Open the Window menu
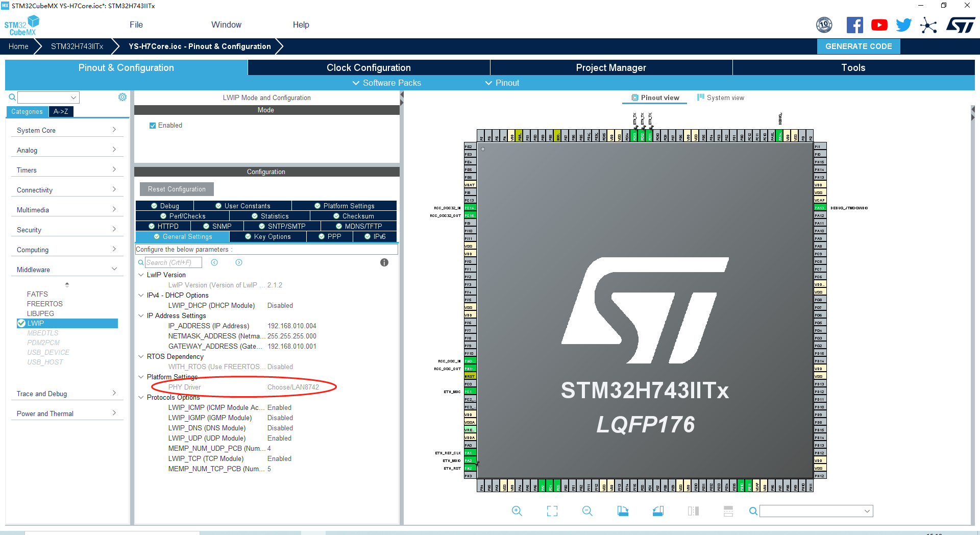This screenshot has height=535, width=980. tap(226, 25)
